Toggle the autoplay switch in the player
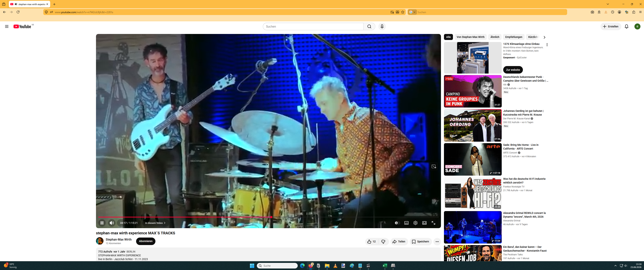The width and height of the screenshot is (644, 270). coord(397,223)
